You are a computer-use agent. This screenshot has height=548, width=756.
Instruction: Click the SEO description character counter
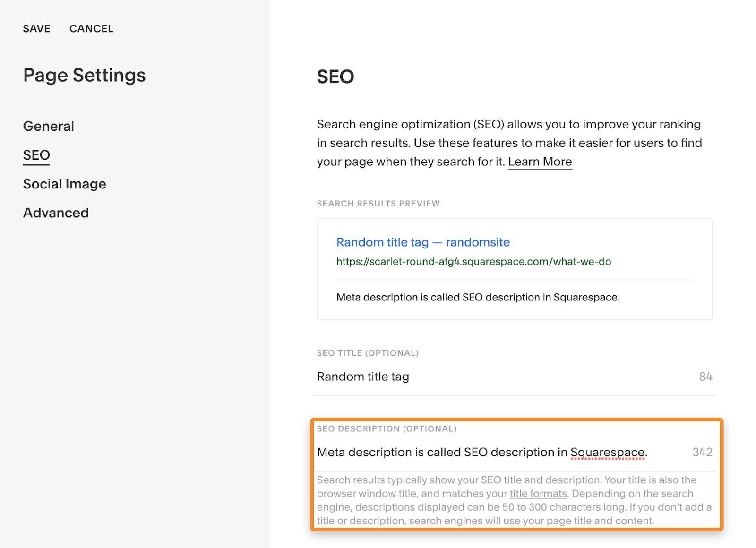click(702, 452)
